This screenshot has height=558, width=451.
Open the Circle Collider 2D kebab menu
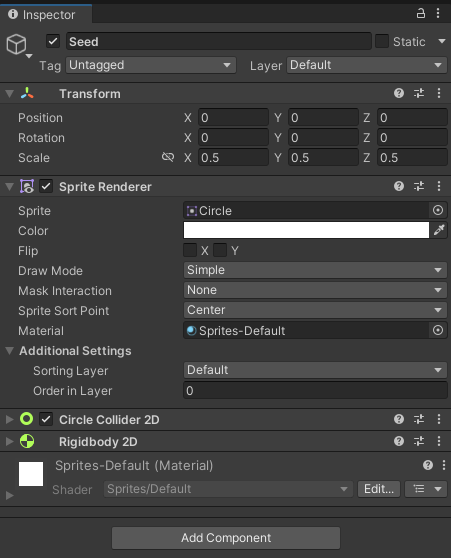click(x=439, y=419)
